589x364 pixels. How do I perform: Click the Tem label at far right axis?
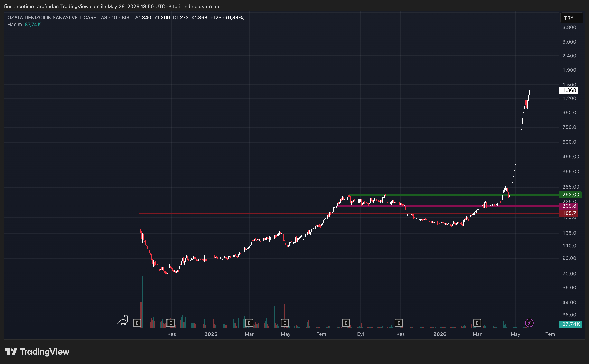coord(550,334)
